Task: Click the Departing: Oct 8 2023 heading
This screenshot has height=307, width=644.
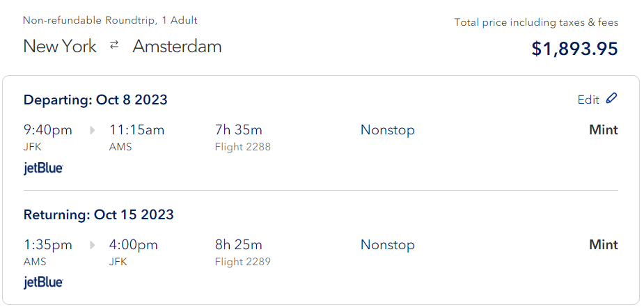Action: click(95, 100)
